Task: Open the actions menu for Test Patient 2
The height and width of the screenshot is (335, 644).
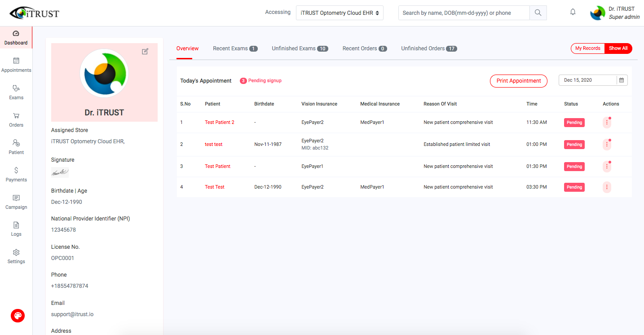Action: (607, 122)
